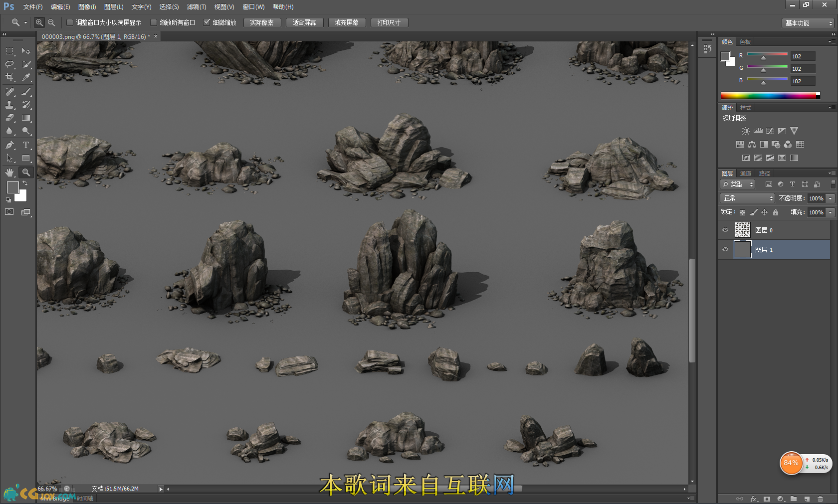Disable the scrubby zoom checkbox
838x504 pixels.
(207, 22)
